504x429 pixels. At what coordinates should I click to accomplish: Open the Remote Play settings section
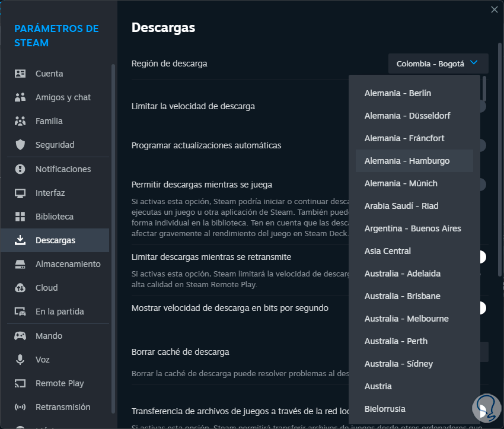pos(59,383)
